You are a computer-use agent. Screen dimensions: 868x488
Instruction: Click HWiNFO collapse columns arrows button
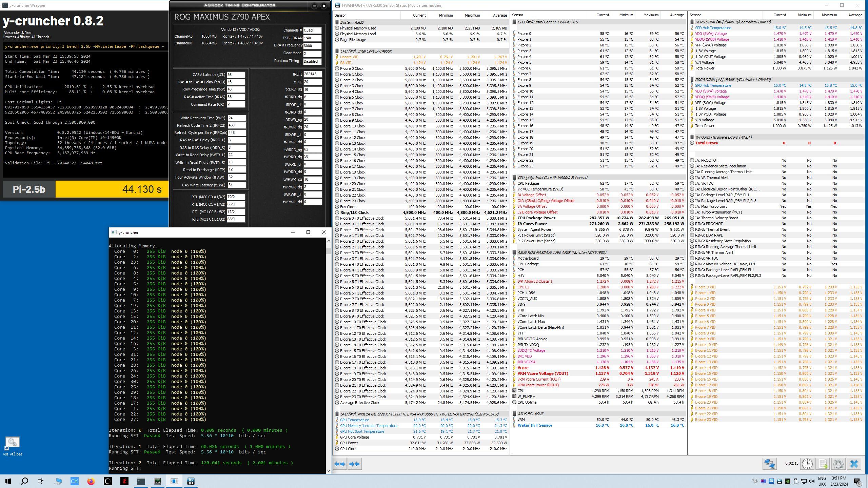(x=354, y=464)
